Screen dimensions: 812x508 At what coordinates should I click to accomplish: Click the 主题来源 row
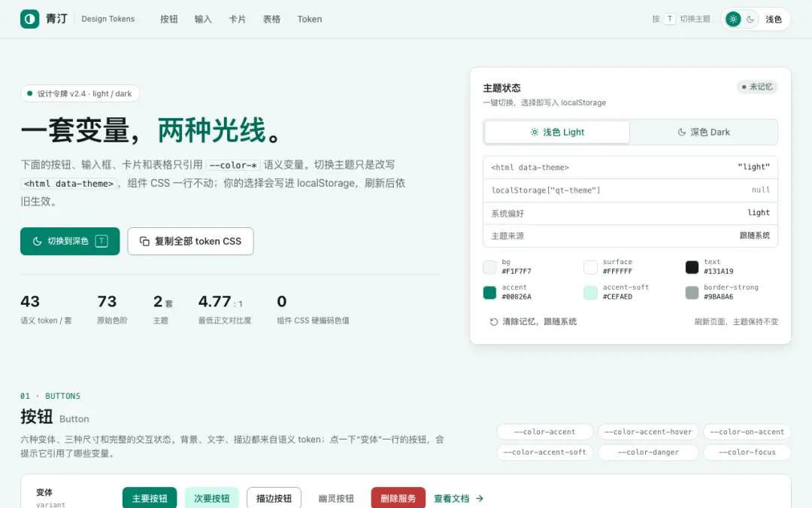(x=630, y=236)
